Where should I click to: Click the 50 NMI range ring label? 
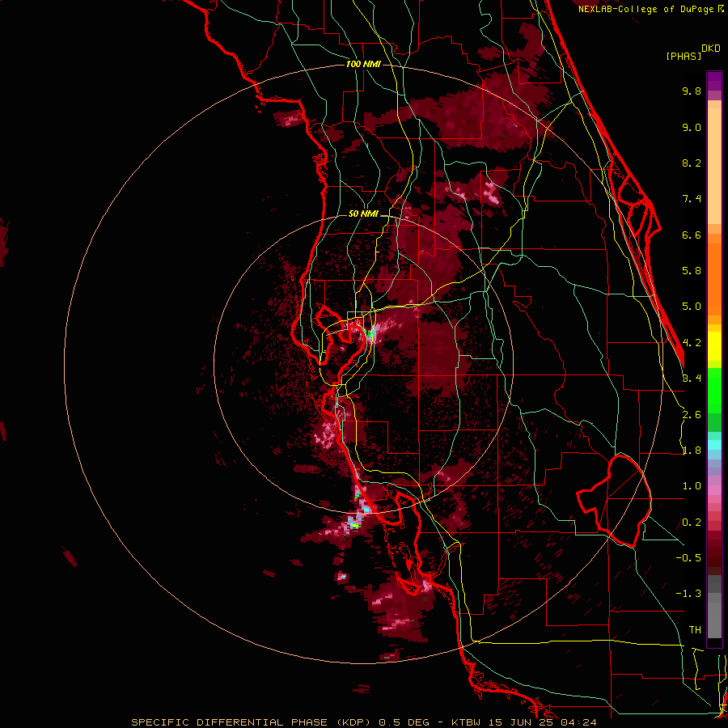tap(363, 214)
